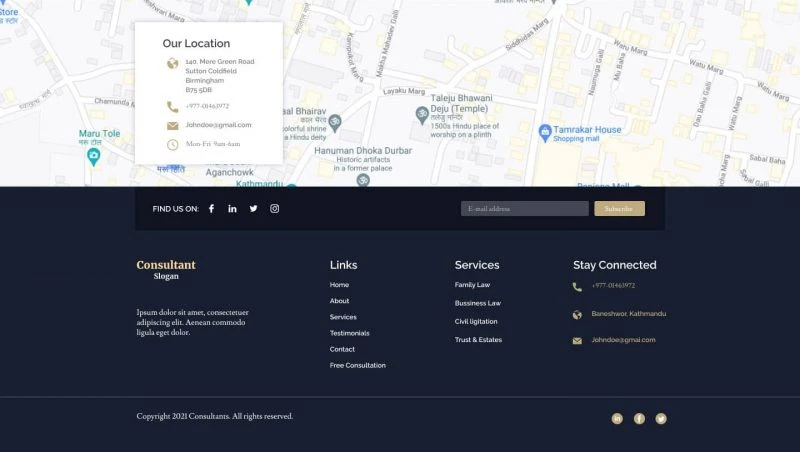Click Hanuman Dhoka Durbar map label

click(363, 150)
